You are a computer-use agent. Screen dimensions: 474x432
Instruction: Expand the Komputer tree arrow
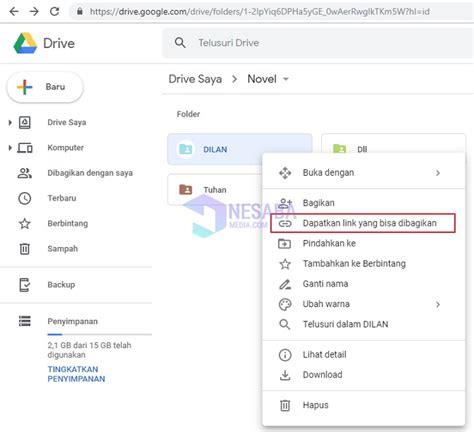point(10,148)
